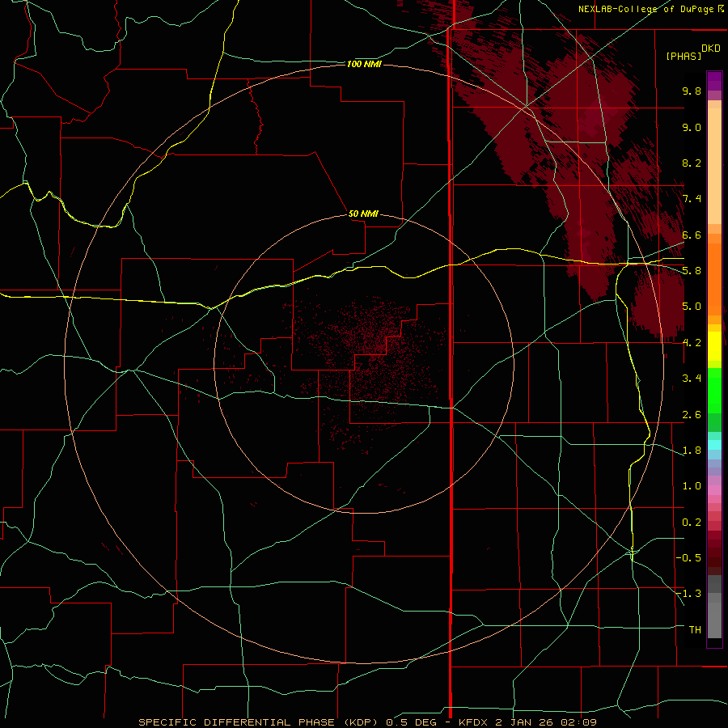The image size is (728, 728).
Task: Click the 9.8 value on the scale
Action: pyautogui.click(x=692, y=91)
